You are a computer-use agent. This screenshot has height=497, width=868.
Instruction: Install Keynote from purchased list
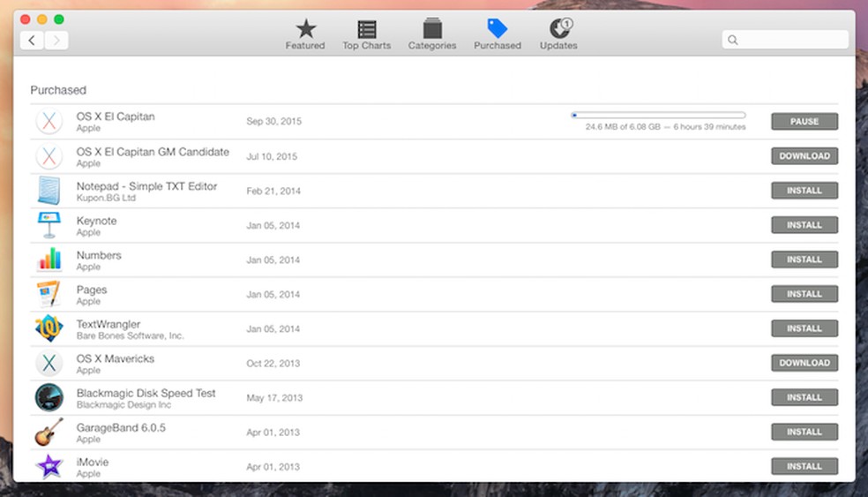[x=804, y=225]
